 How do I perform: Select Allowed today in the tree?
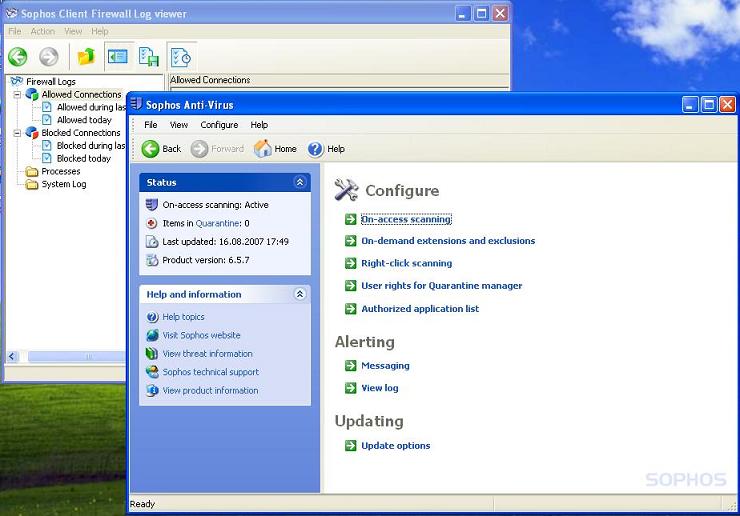[x=84, y=120]
